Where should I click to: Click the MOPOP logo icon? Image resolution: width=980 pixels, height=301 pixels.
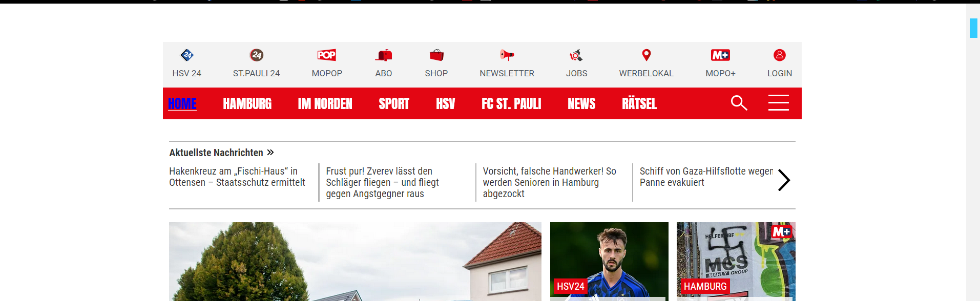[x=327, y=55]
